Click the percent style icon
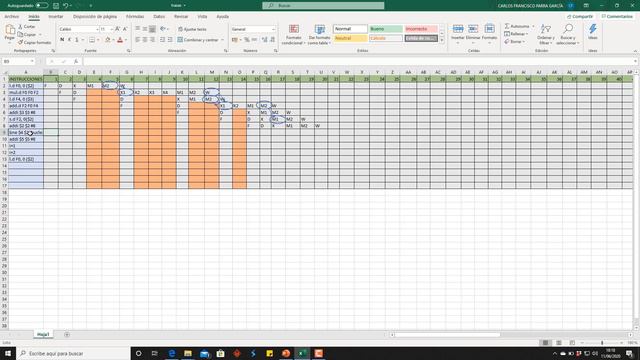 [247, 40]
